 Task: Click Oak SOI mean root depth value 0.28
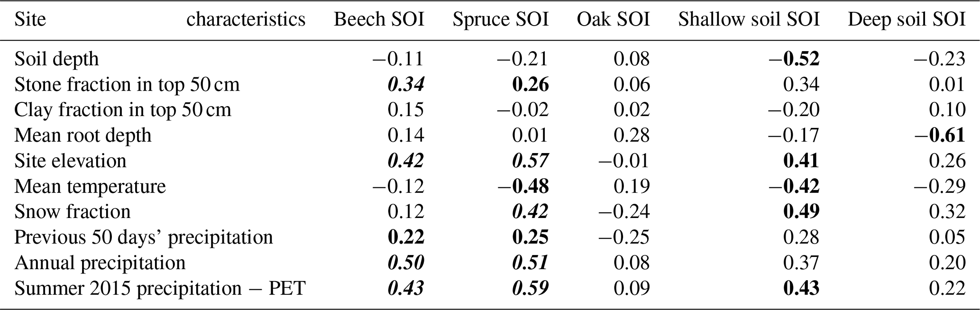632,135
